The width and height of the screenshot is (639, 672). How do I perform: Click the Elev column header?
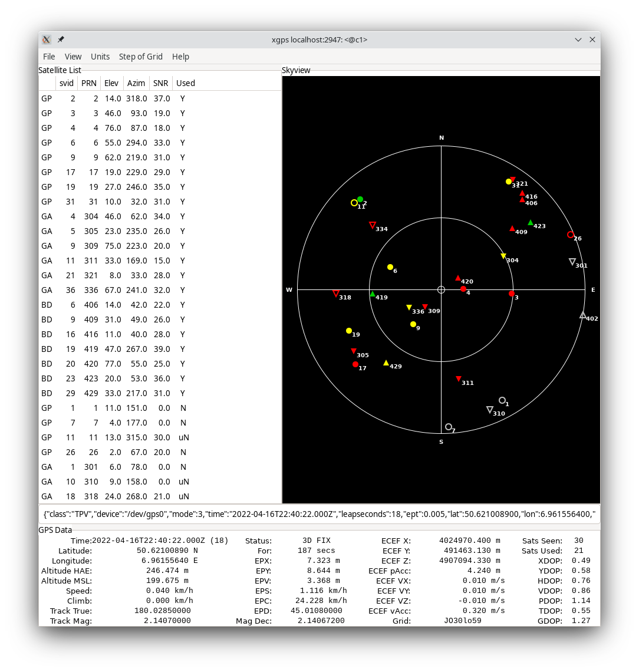(x=111, y=83)
